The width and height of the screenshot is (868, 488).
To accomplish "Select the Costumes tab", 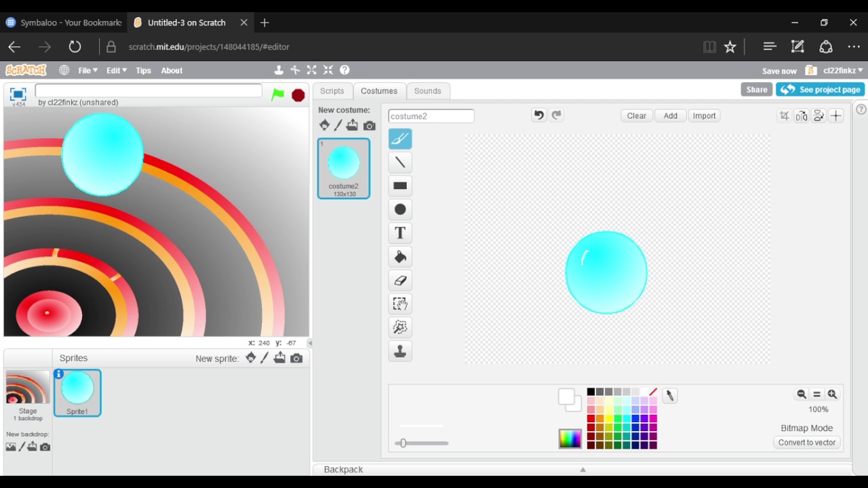I will tap(379, 91).
